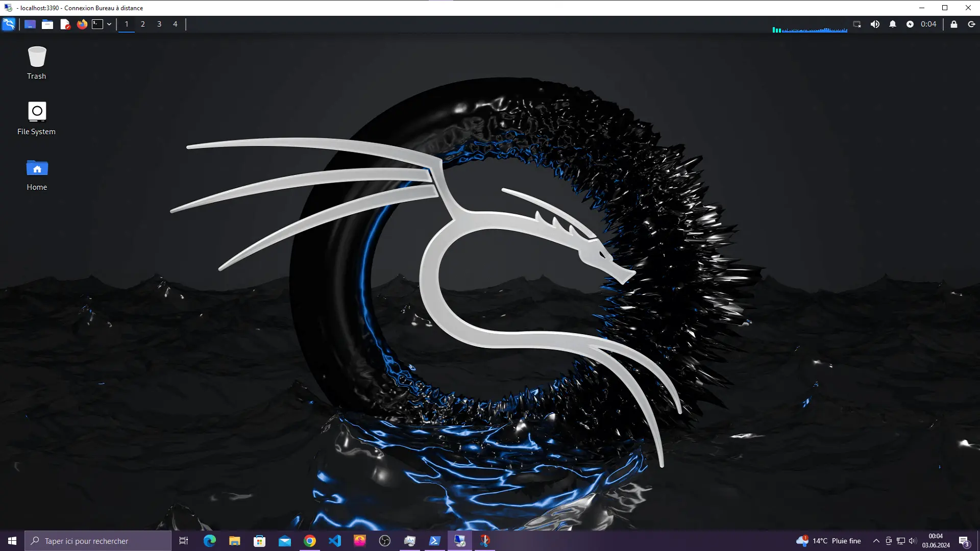Select the Home folder desktop icon
The height and width of the screenshot is (551, 980).
[37, 174]
